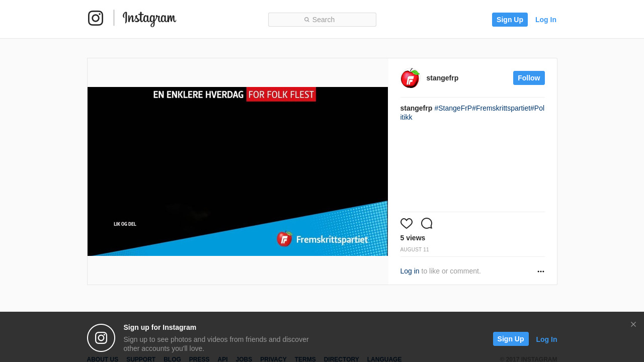Open the three-dot more options menu
The width and height of the screenshot is (644, 362).
point(541,271)
